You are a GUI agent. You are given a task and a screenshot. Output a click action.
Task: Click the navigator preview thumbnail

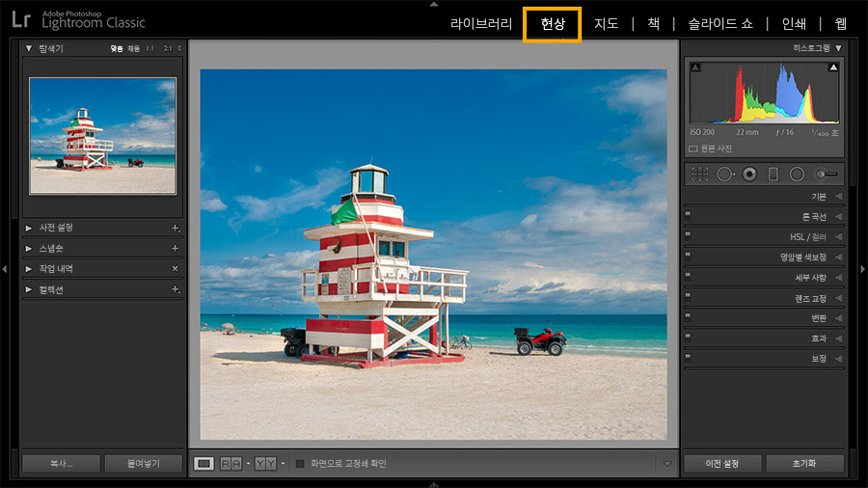pyautogui.click(x=103, y=136)
